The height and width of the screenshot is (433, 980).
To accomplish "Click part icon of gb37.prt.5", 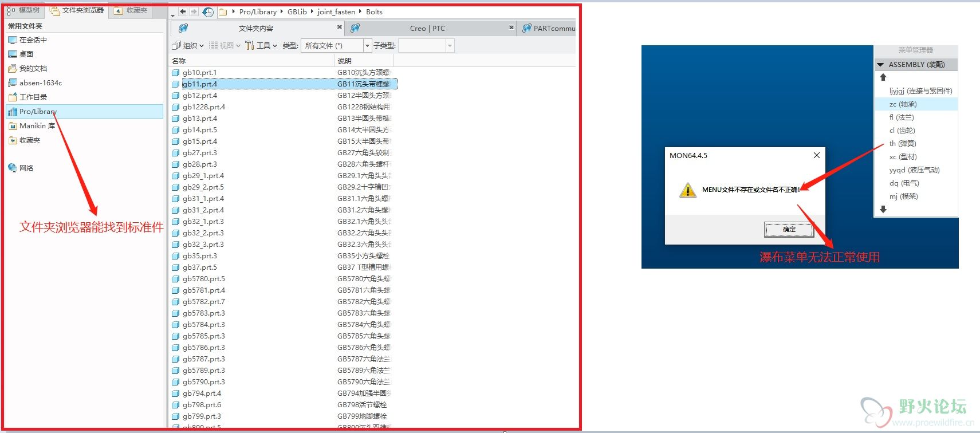I will [176, 267].
